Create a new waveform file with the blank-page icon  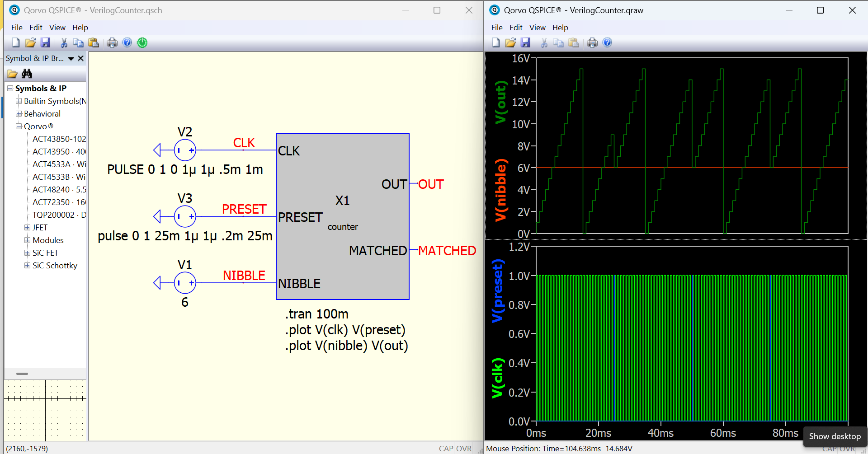point(495,42)
